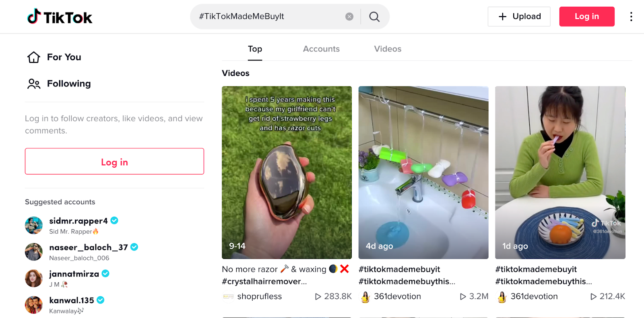Image resolution: width=644 pixels, height=318 pixels.
Task: Click the verified badge next to kanwal.135
Action: click(101, 300)
